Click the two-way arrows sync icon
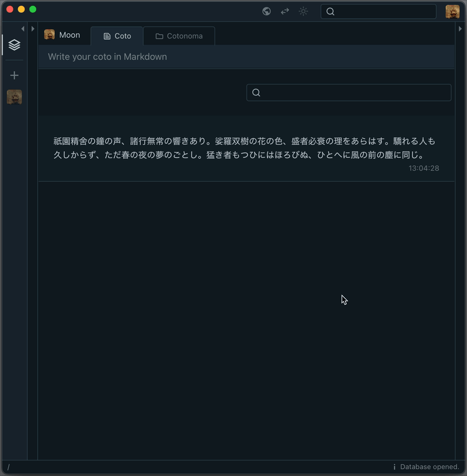Screen dimensions: 467x476 [285, 11]
